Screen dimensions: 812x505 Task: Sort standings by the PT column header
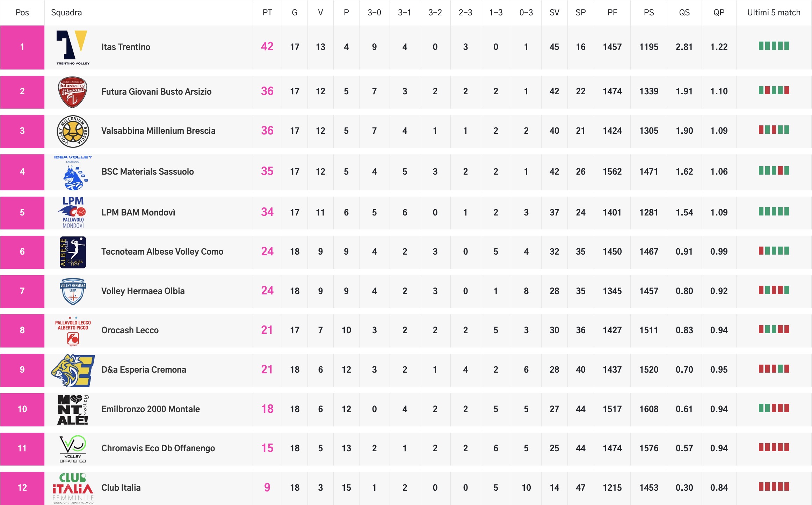click(x=267, y=13)
